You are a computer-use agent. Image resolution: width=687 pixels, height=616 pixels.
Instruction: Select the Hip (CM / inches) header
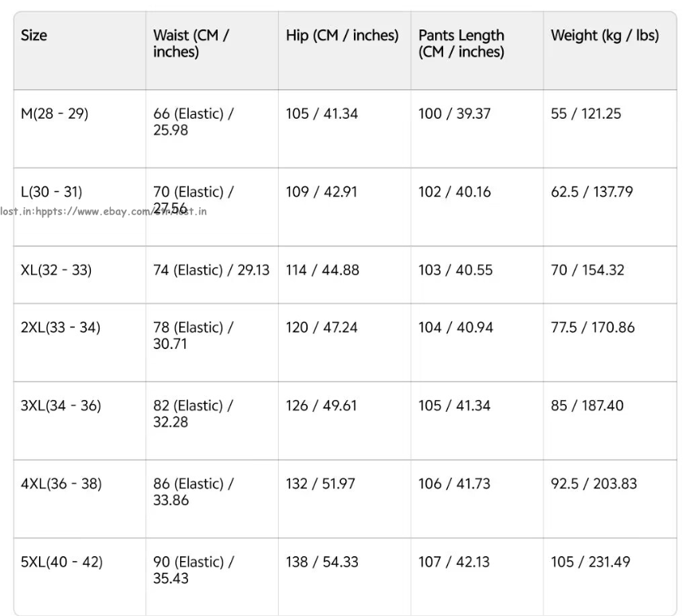(342, 36)
